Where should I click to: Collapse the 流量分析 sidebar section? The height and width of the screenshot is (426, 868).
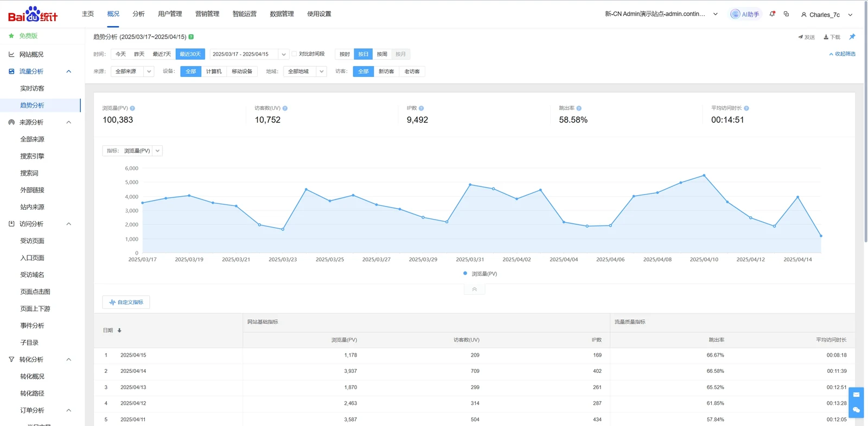[69, 72]
